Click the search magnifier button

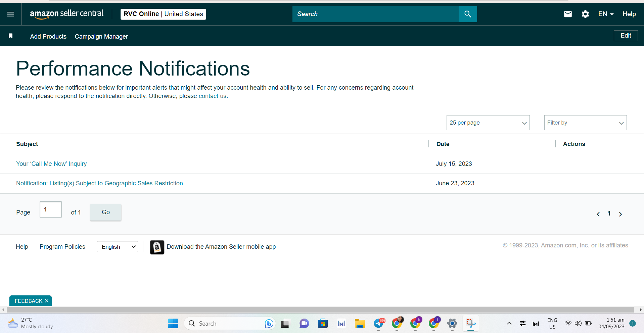coord(468,14)
